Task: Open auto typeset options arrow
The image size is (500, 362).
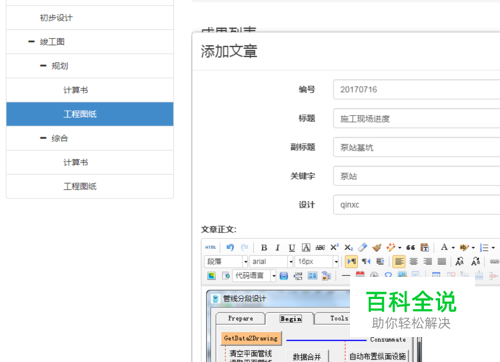Action: tap(400, 248)
